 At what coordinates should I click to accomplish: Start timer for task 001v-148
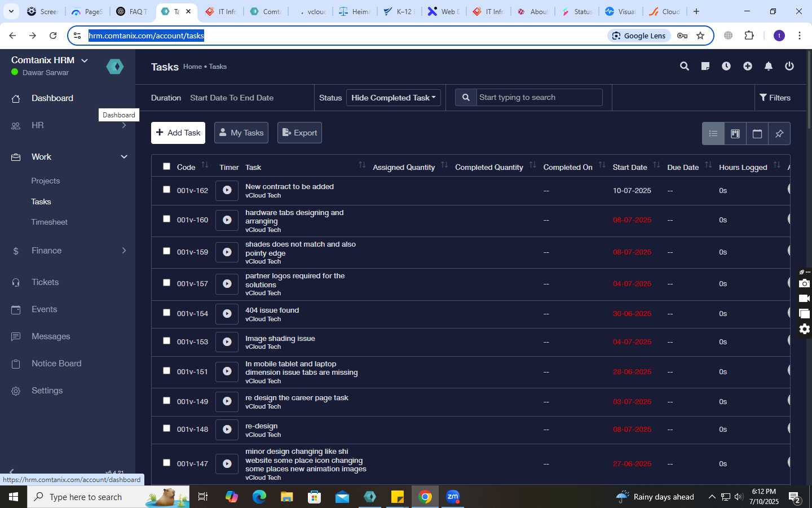(227, 429)
